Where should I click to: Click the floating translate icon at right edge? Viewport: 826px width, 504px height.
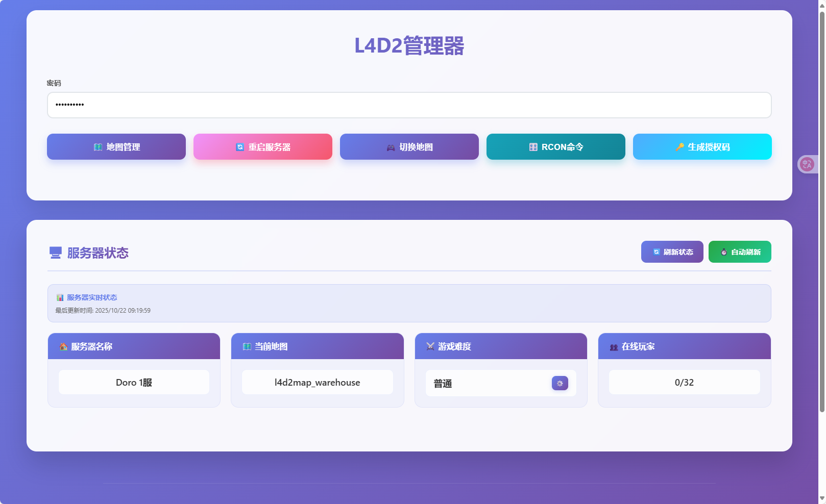point(807,164)
